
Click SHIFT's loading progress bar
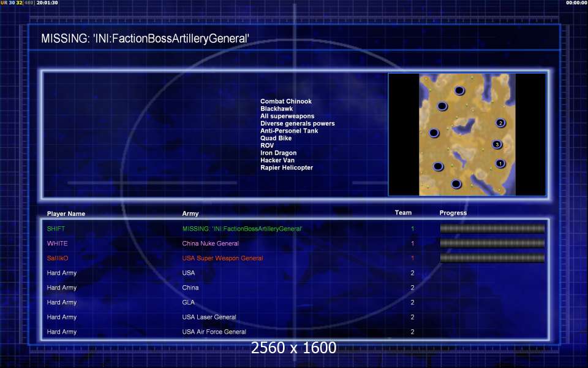492,229
